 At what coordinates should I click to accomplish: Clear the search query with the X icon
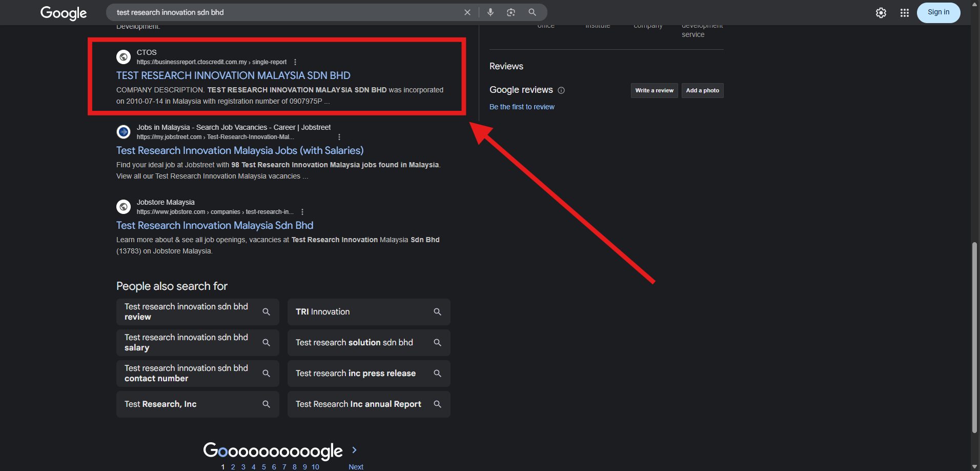[x=467, y=12]
